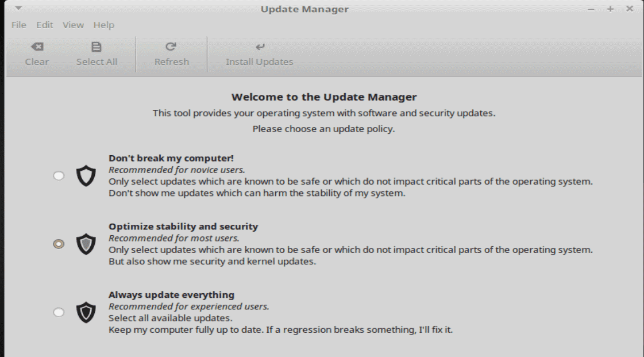Viewport: 644px width, 357px height.
Task: Click the Install Updates arrow icon
Action: [260, 47]
